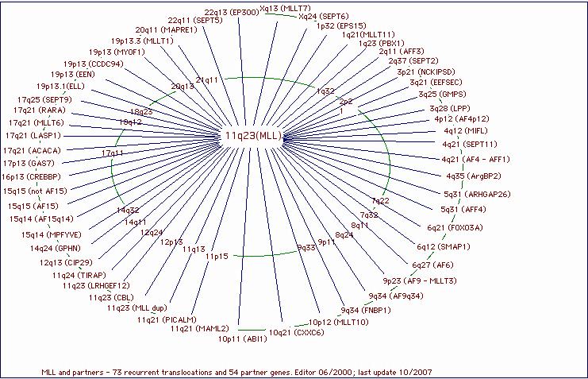Screen dimensions: 588x379
Task: Click the Xq13 (MLLT7) label
Action: pyautogui.click(x=286, y=8)
